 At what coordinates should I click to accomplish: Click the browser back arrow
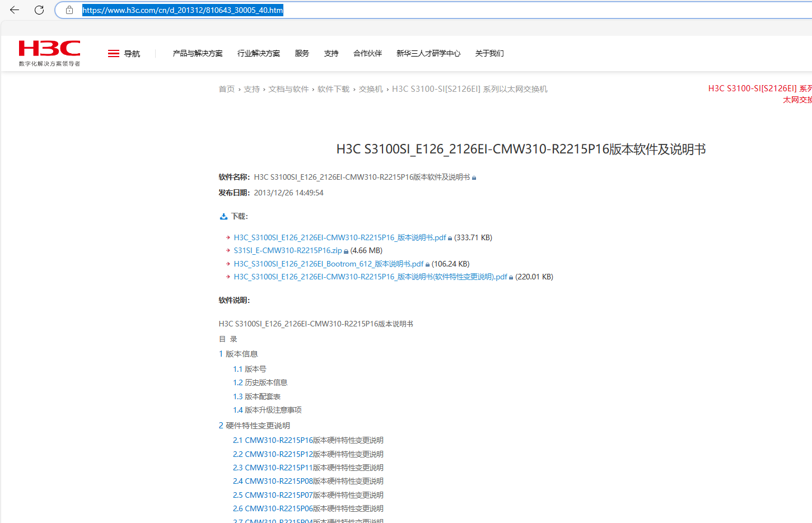tap(15, 10)
